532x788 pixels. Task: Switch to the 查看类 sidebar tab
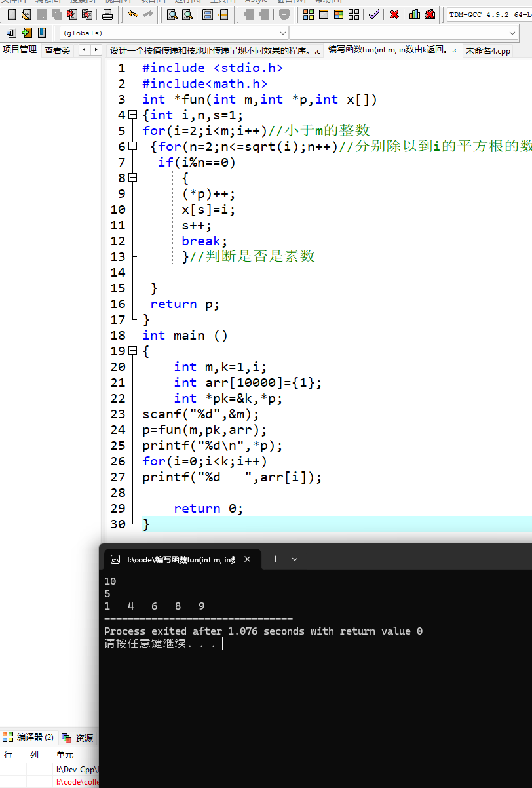pyautogui.click(x=58, y=50)
